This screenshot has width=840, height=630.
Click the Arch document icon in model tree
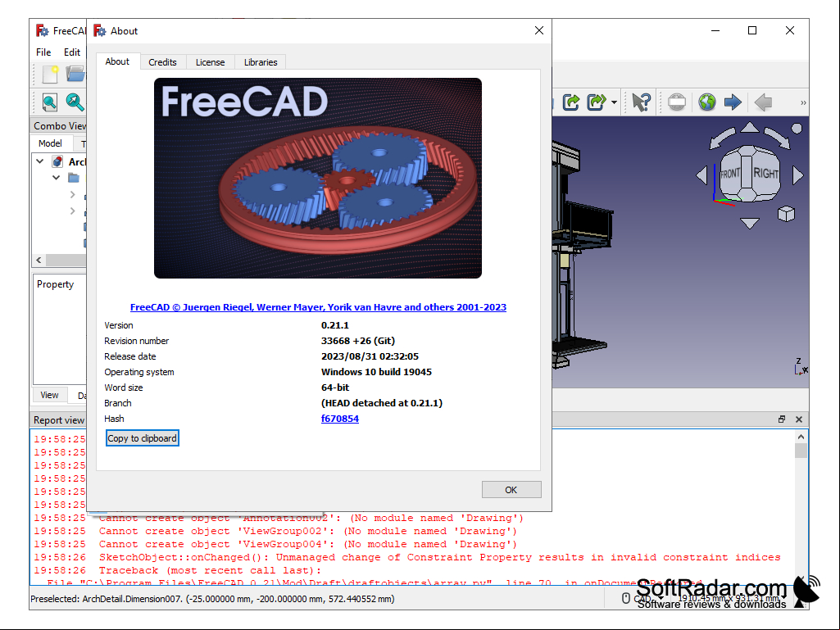pyautogui.click(x=58, y=161)
